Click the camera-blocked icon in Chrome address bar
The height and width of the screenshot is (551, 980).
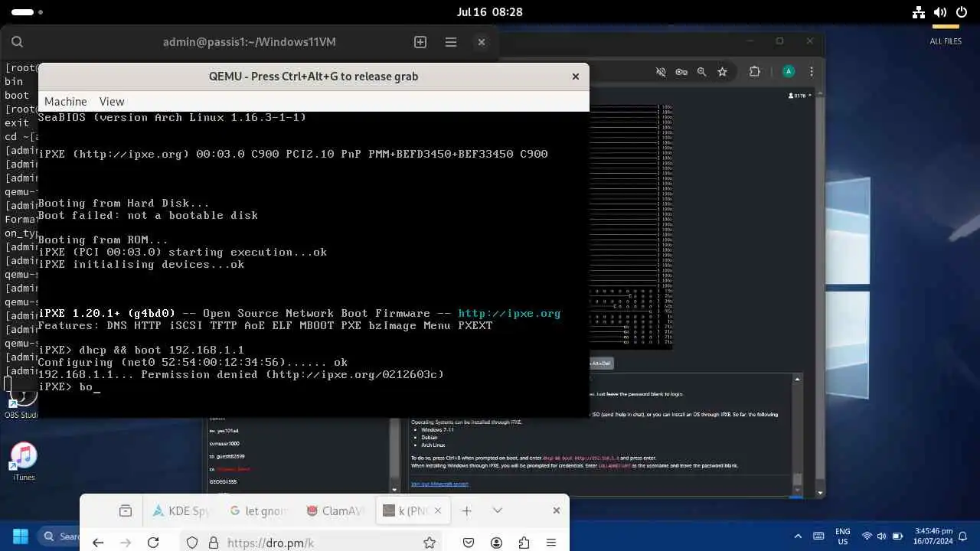661,72
